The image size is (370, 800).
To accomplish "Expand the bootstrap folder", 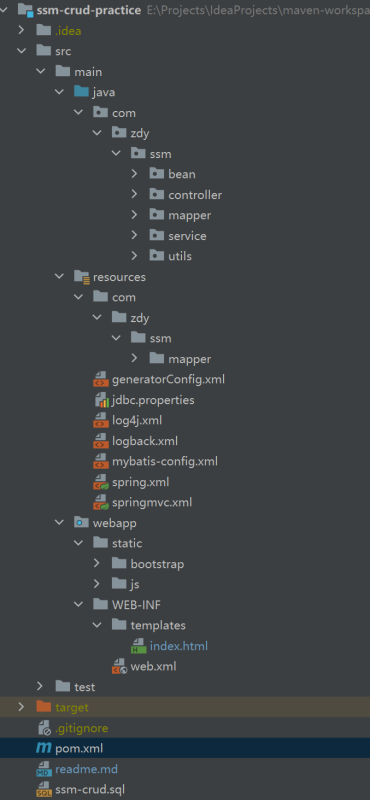I will coord(97,563).
